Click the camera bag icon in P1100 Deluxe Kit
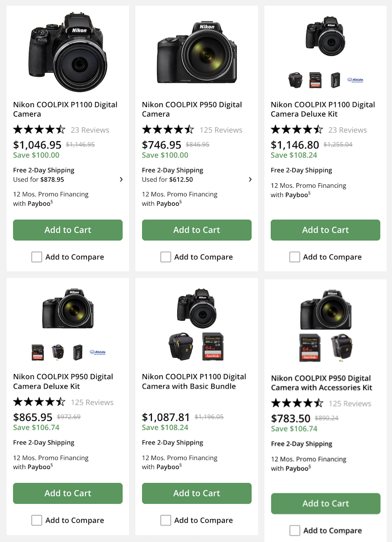Image resolution: width=392 pixels, height=542 pixels. tap(295, 80)
